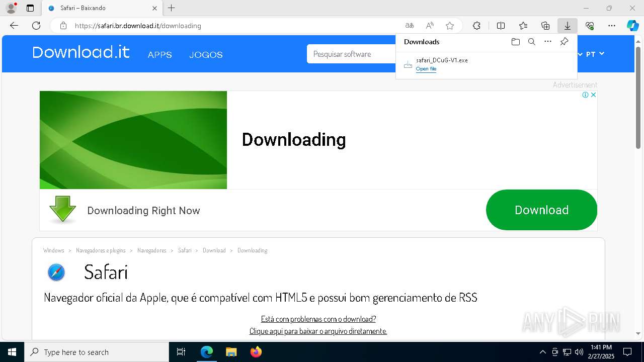Launch Firefox from the taskbar

click(256, 352)
